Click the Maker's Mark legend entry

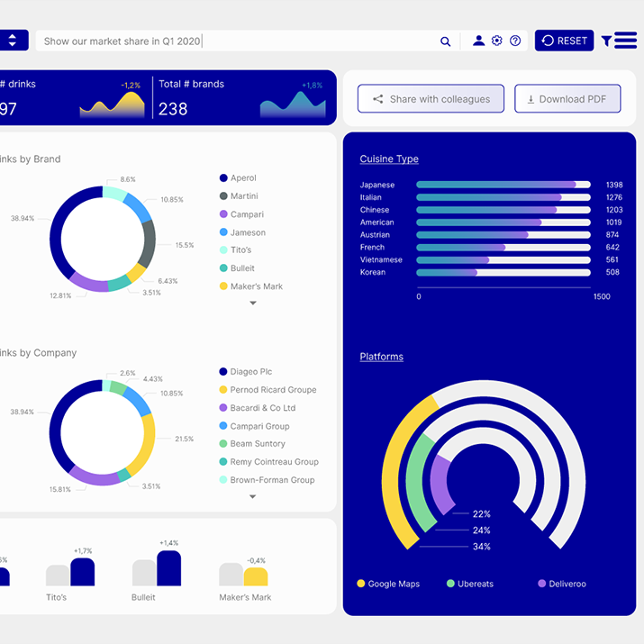[251, 286]
